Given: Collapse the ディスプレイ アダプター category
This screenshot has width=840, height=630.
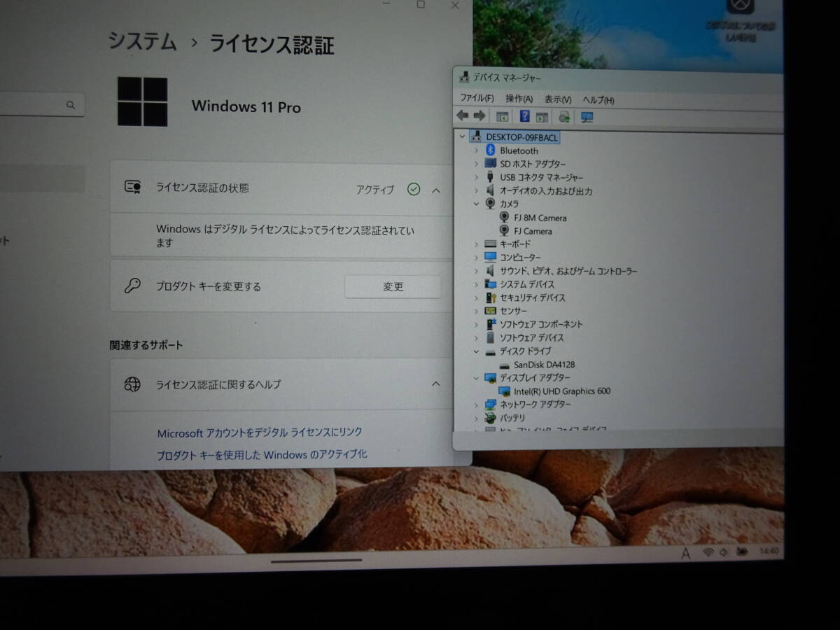Looking at the screenshot, I should coord(476,378).
